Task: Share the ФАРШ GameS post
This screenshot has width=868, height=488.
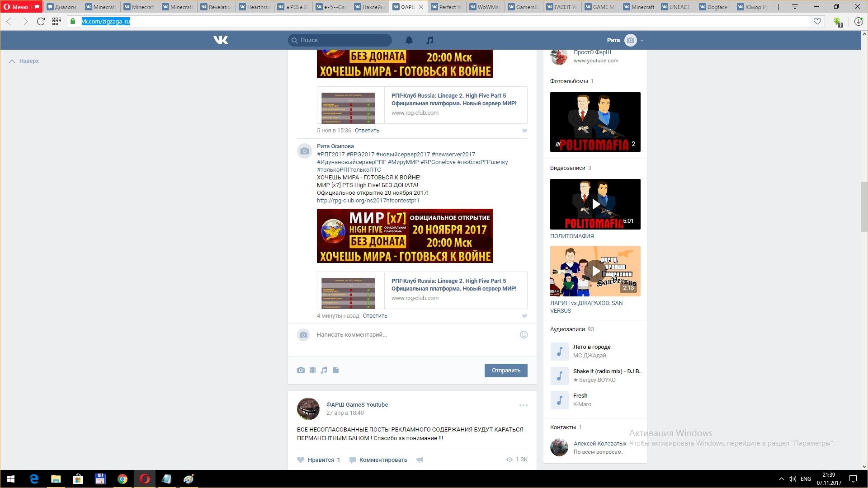Action: pos(420,460)
